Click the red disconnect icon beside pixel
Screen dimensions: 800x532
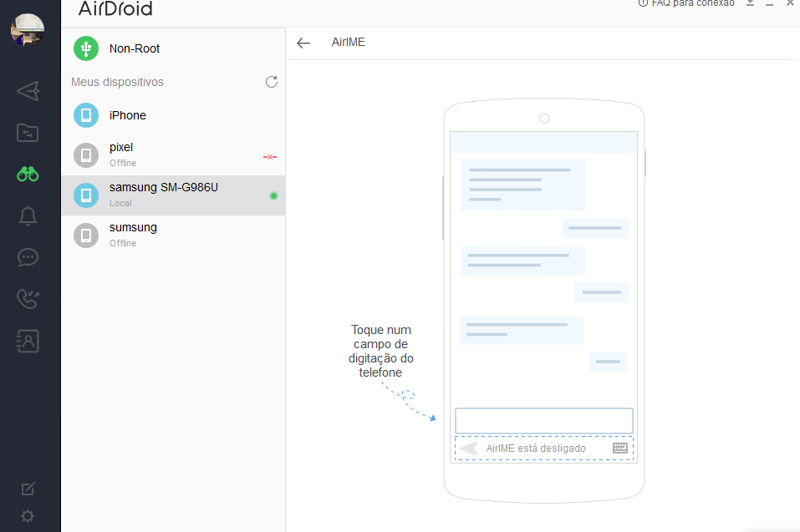tap(269, 156)
